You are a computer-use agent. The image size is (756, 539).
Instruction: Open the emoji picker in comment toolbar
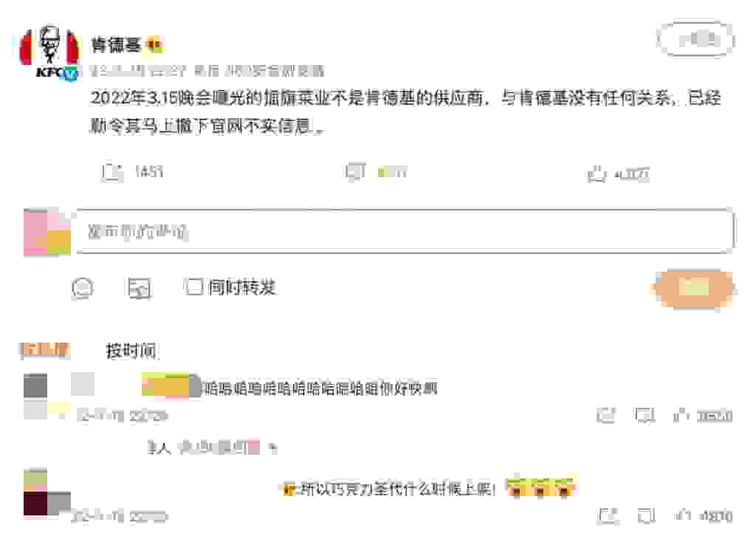(x=83, y=288)
